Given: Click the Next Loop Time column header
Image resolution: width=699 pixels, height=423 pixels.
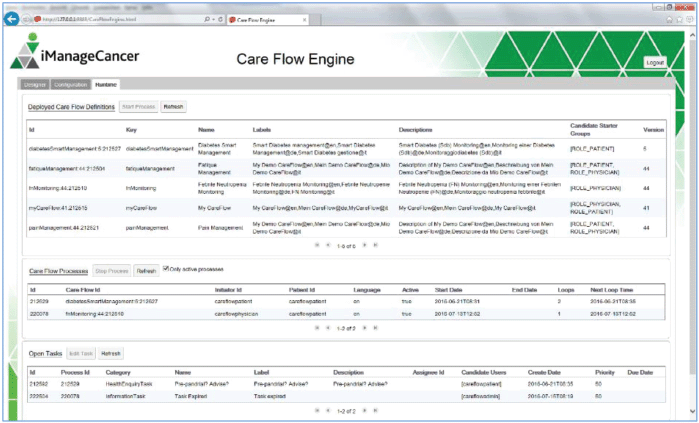Looking at the screenshot, I should coord(612,290).
